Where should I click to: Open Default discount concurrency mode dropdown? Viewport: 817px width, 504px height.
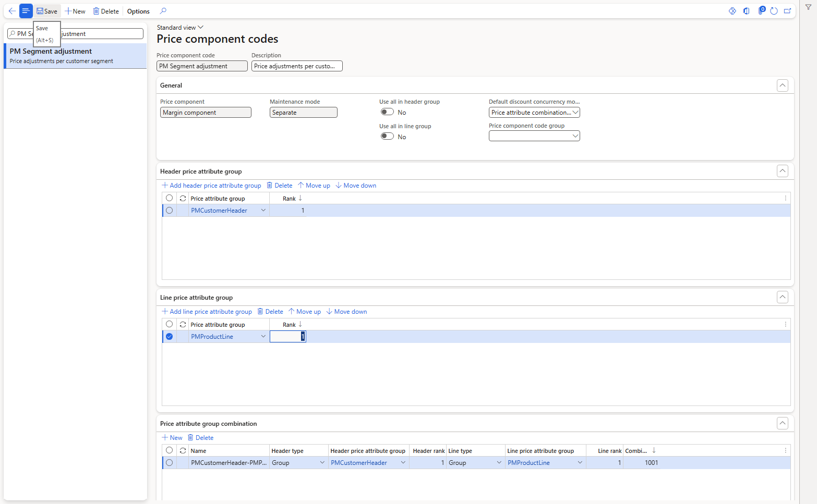(x=575, y=113)
